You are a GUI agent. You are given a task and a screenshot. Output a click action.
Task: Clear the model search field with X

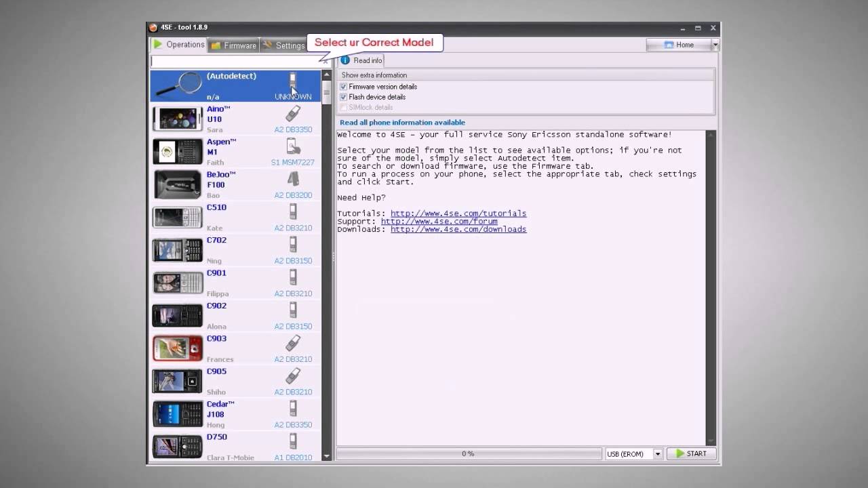coord(325,62)
